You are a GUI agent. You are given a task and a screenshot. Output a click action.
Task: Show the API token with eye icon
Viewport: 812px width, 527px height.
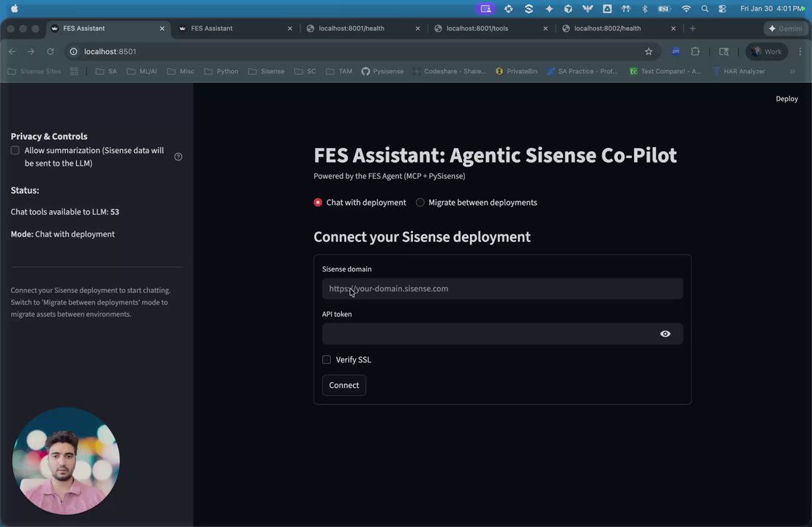point(665,334)
